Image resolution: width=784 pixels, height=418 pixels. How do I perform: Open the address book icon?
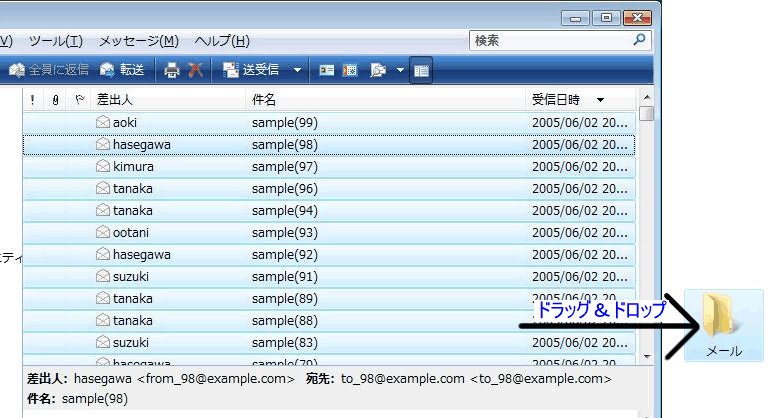pyautogui.click(x=327, y=70)
